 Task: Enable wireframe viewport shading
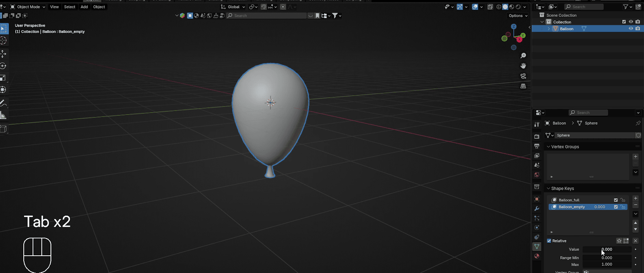[499, 7]
